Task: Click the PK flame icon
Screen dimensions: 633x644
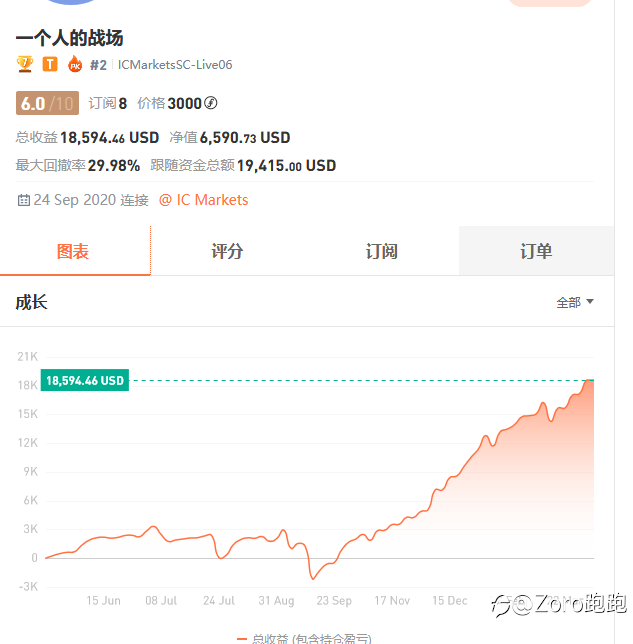Action: click(x=75, y=64)
